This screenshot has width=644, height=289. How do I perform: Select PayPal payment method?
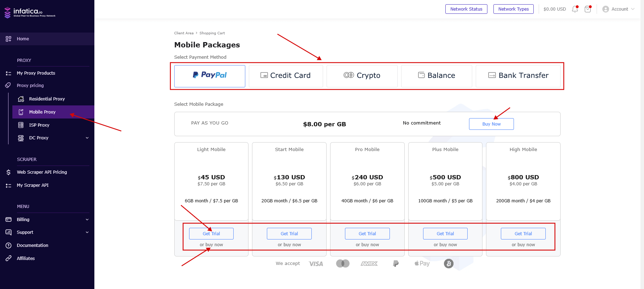tap(210, 76)
